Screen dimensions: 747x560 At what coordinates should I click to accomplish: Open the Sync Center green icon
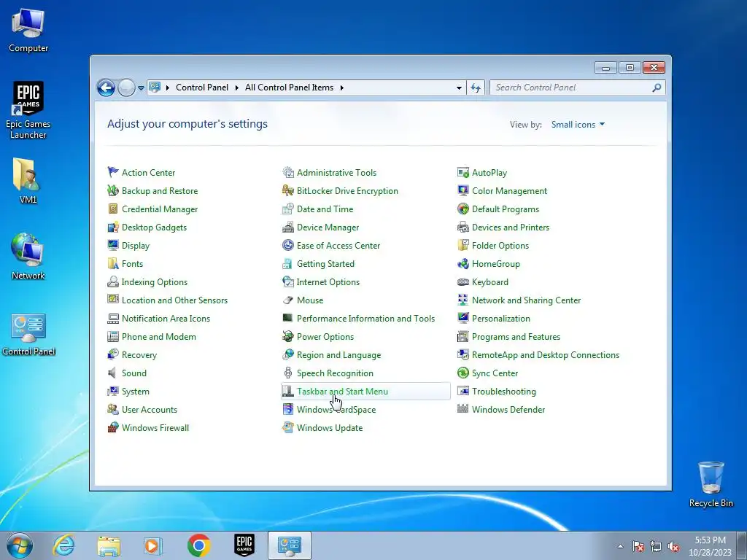pyautogui.click(x=463, y=373)
